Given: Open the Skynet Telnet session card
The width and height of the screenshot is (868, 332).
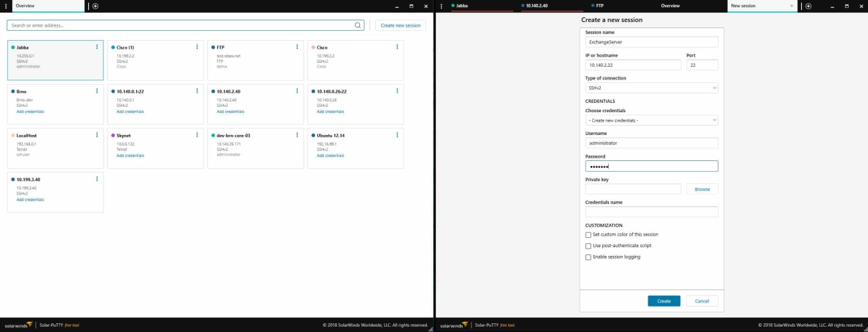Looking at the screenshot, I should point(156,148).
